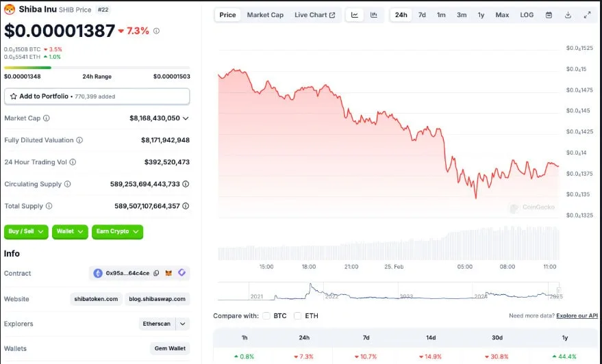
Task: Open the calendar date range picker
Action: click(549, 15)
